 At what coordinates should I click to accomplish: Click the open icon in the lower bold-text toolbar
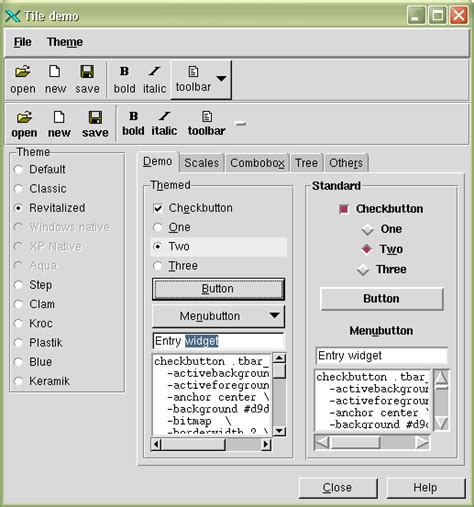click(24, 117)
